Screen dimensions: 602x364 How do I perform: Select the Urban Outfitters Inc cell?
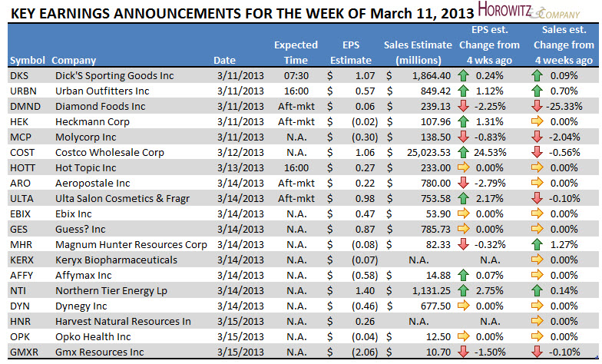[x=102, y=91]
